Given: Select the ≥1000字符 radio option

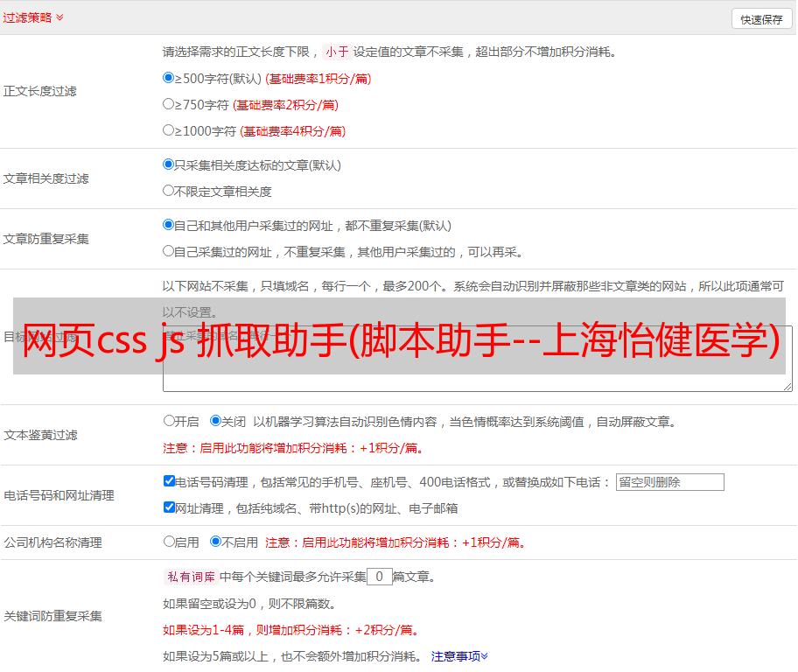Looking at the screenshot, I should [168, 129].
